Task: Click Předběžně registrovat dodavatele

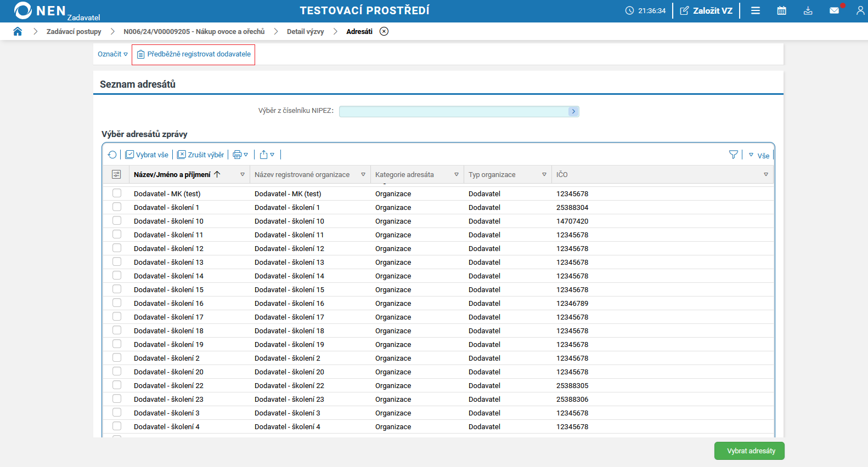Action: tap(194, 54)
